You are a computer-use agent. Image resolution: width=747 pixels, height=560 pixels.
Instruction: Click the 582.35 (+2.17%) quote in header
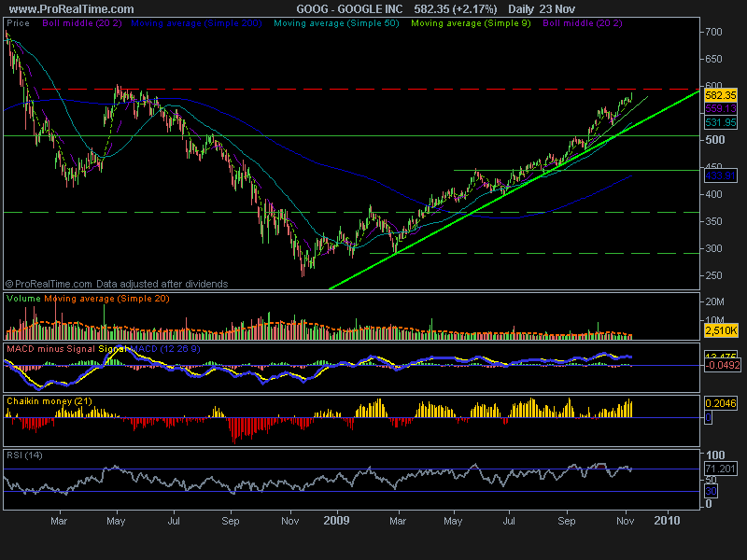coord(456,9)
